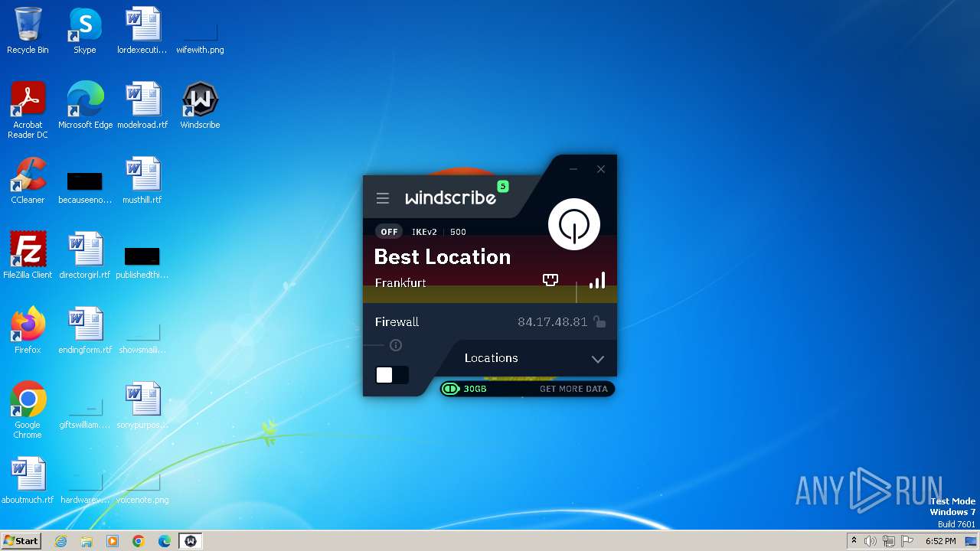Image resolution: width=980 pixels, height=551 pixels.
Task: Click the volume speaker tray icon
Action: pyautogui.click(x=870, y=541)
